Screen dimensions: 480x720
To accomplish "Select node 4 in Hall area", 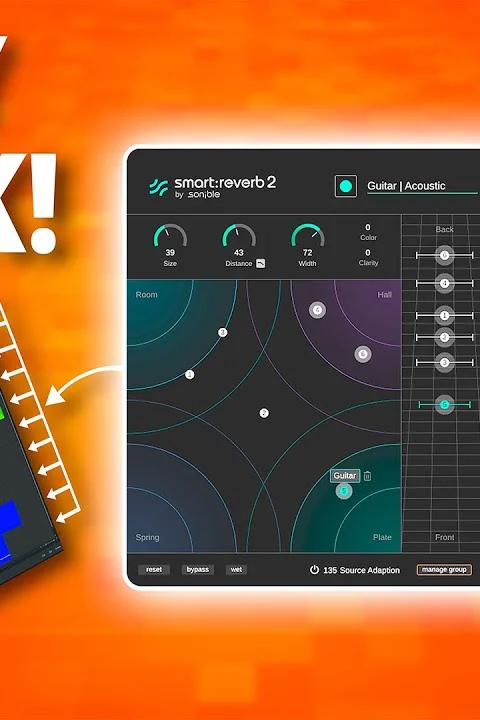I will [x=317, y=310].
